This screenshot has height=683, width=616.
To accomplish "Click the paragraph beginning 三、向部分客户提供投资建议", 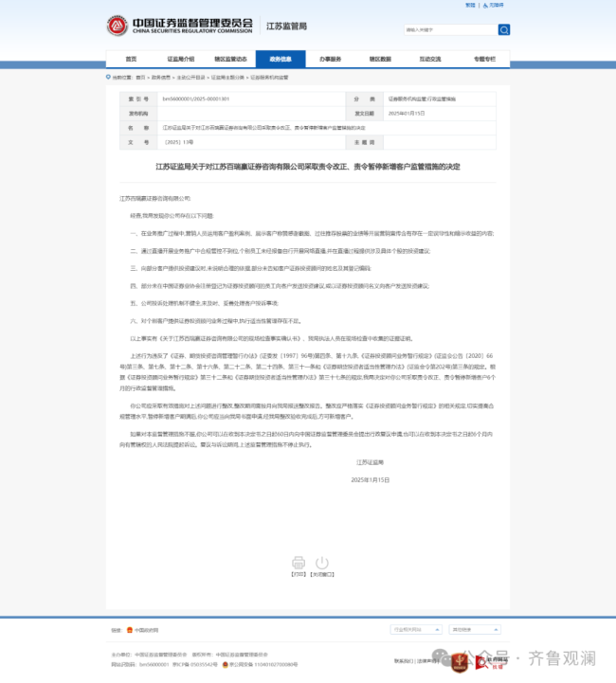I will point(250,268).
